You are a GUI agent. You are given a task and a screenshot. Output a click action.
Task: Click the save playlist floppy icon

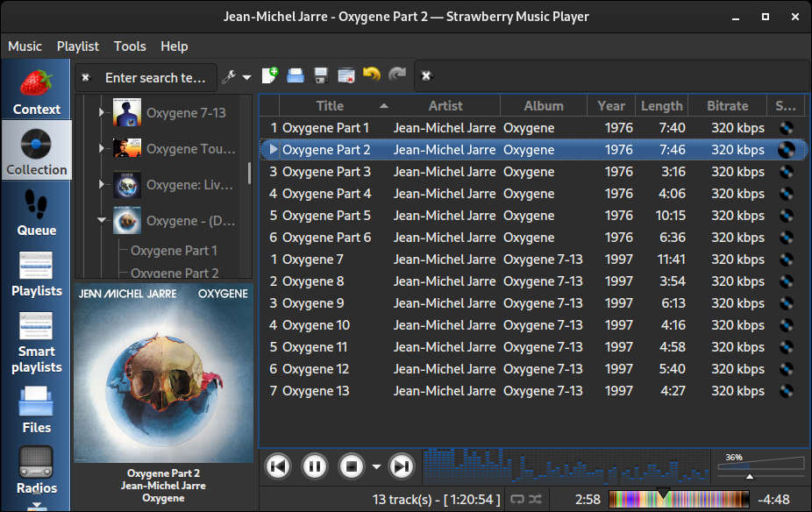coord(321,75)
